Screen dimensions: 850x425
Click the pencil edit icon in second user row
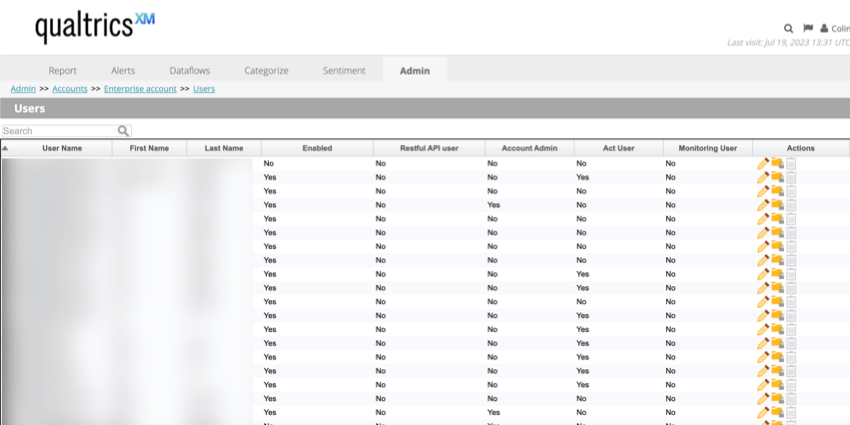coord(763,177)
